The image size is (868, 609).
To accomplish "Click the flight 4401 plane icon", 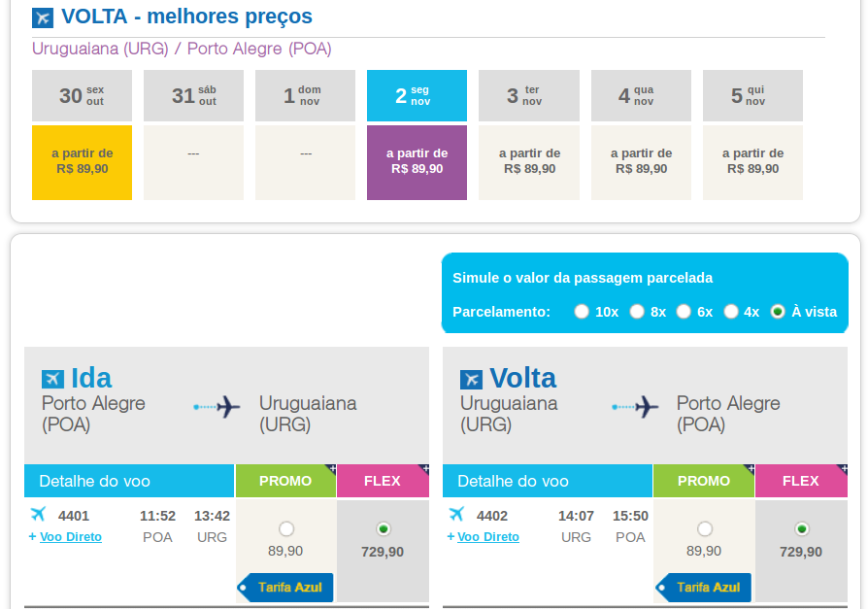I will tap(38, 515).
